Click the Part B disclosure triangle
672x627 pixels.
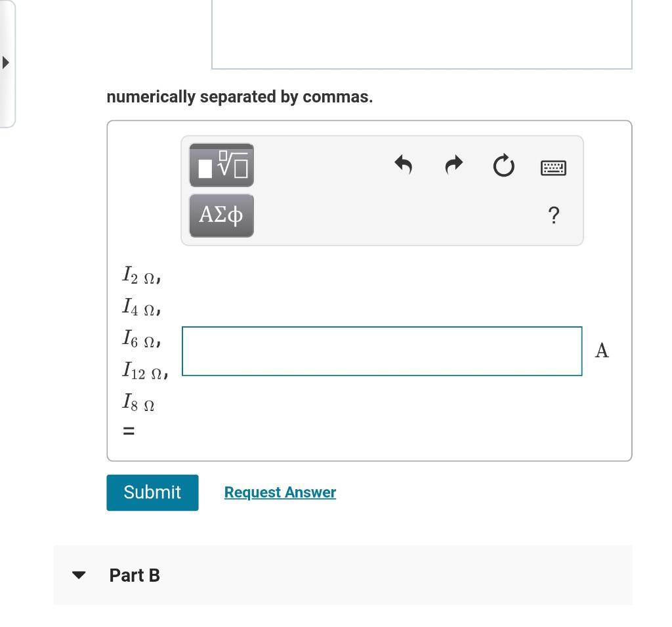click(79, 576)
